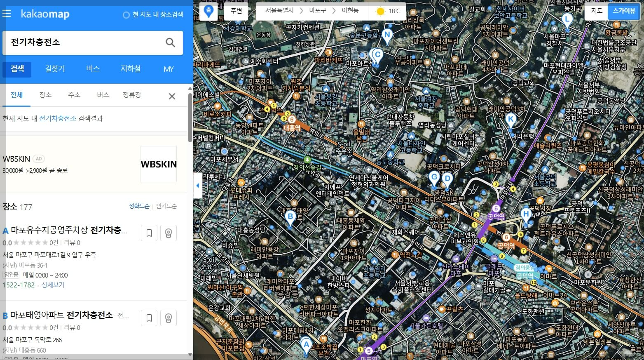Image resolution: width=644 pixels, height=360 pixels.
Task: Click map marker A near 마포대림1차
Action: [306, 346]
